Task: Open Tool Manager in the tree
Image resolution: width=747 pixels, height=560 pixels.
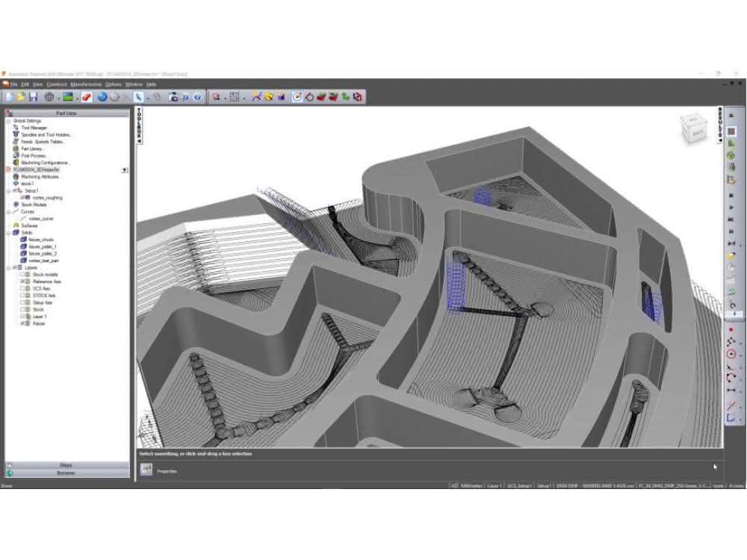Action: [34, 128]
